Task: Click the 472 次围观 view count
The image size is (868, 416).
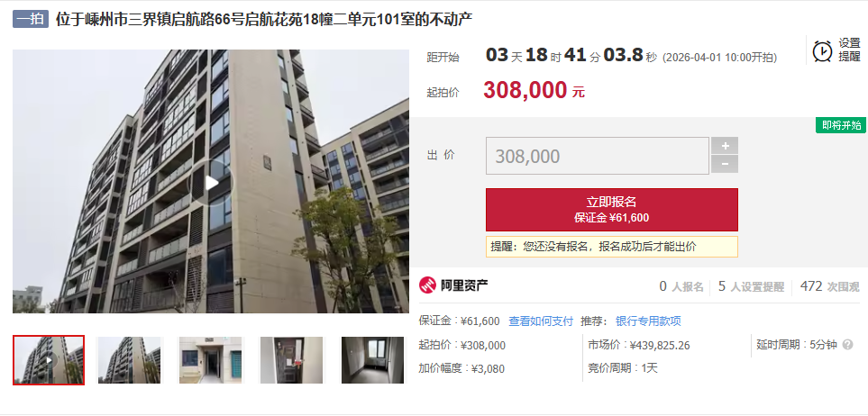Action: pyautogui.click(x=830, y=286)
